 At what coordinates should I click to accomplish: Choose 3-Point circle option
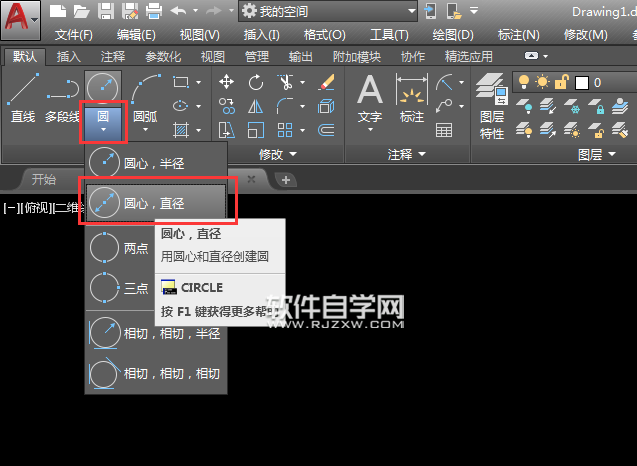[120, 287]
